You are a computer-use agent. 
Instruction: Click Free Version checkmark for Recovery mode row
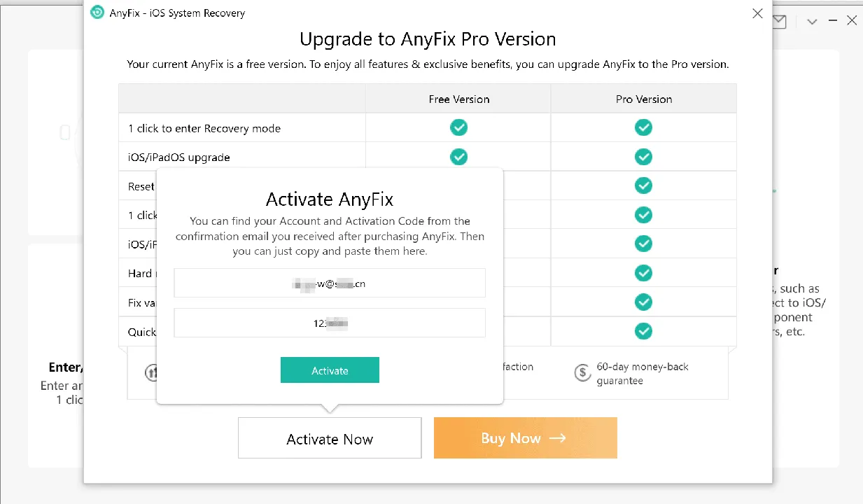click(x=458, y=127)
